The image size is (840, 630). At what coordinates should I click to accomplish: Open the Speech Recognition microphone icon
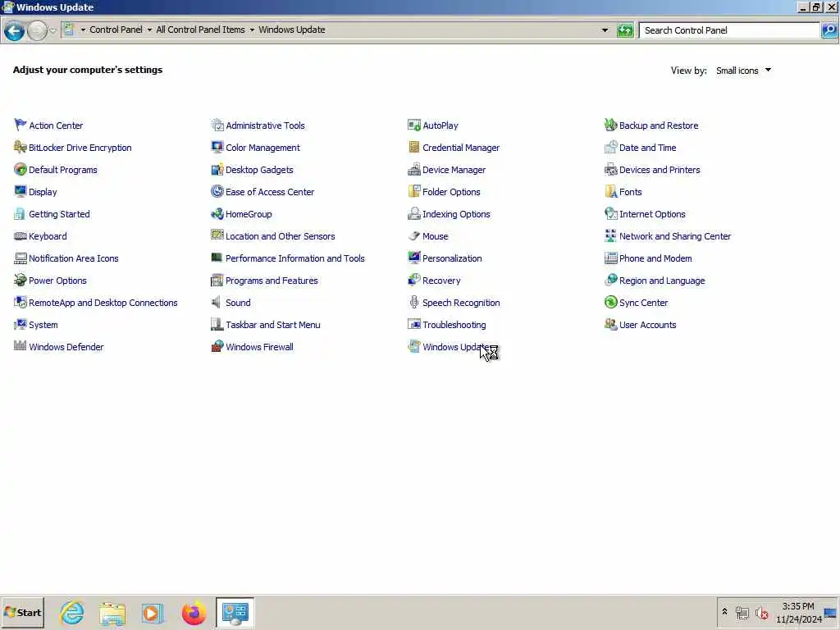coord(414,302)
